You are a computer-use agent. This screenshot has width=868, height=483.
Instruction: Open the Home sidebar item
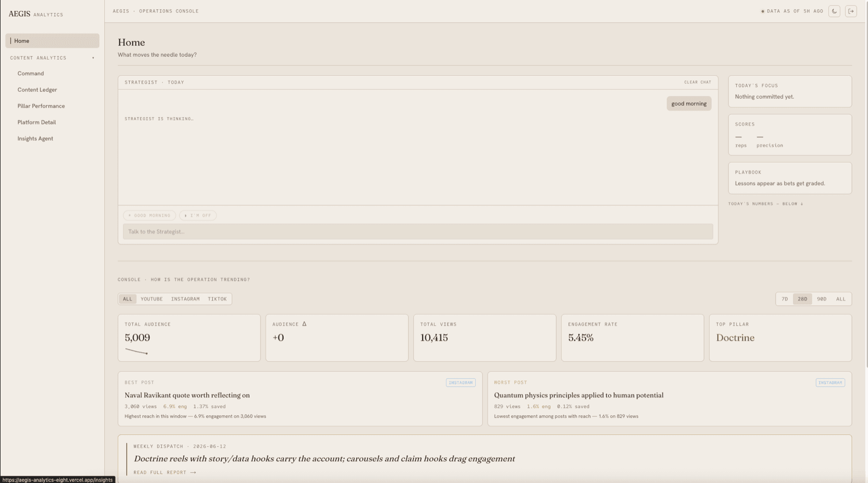52,41
